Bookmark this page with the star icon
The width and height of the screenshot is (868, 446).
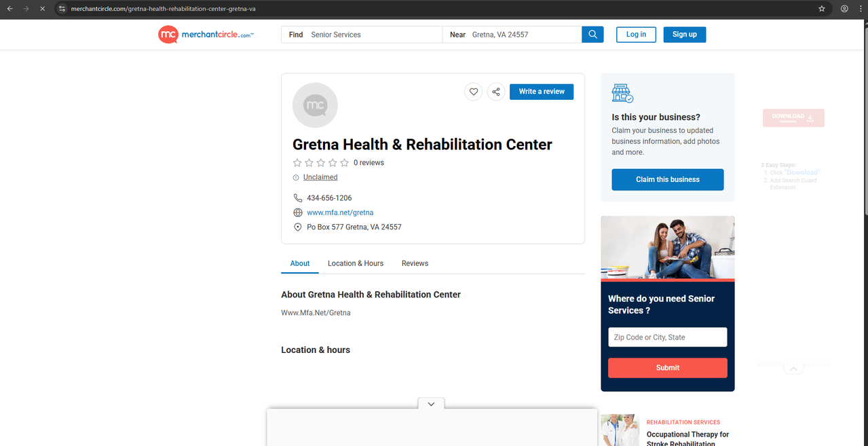click(822, 9)
